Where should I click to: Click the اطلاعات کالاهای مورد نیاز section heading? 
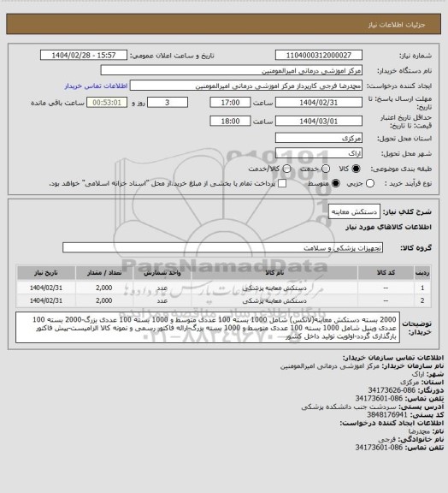[388, 227]
